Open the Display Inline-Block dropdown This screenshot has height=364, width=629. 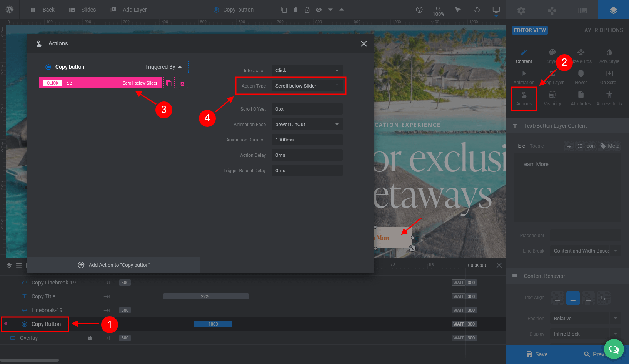coord(586,334)
